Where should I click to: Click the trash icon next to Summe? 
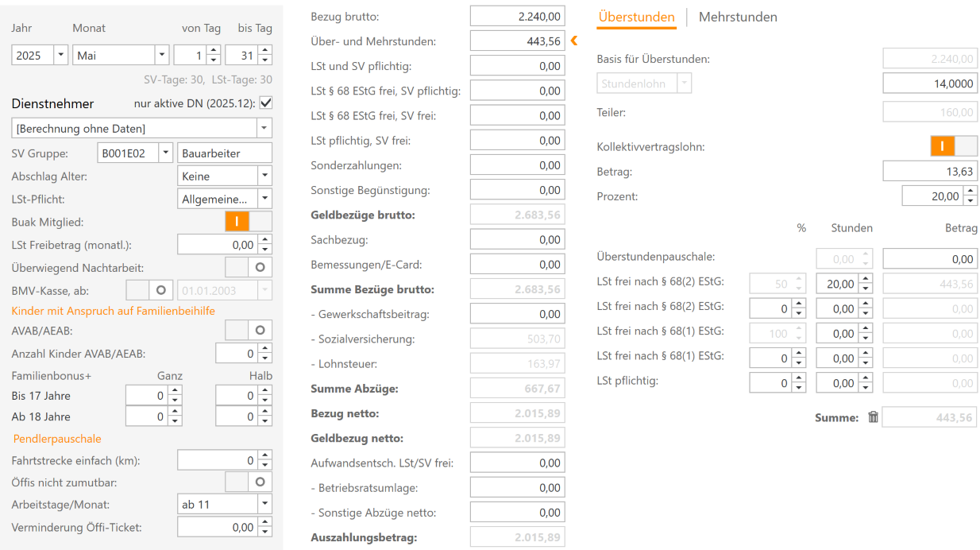(873, 417)
